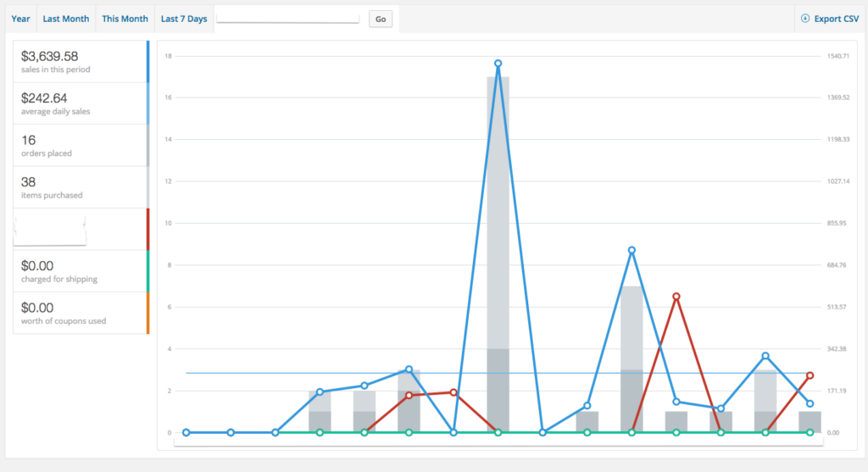This screenshot has height=472, width=868.
Task: Click the highest red line peak data point
Action: point(676,297)
